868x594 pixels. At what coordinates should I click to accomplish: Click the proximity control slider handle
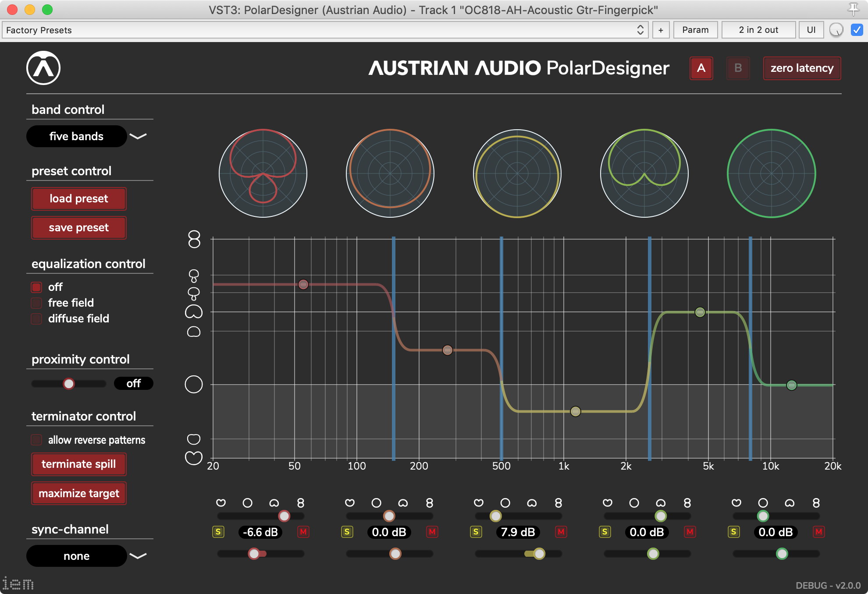tap(69, 384)
